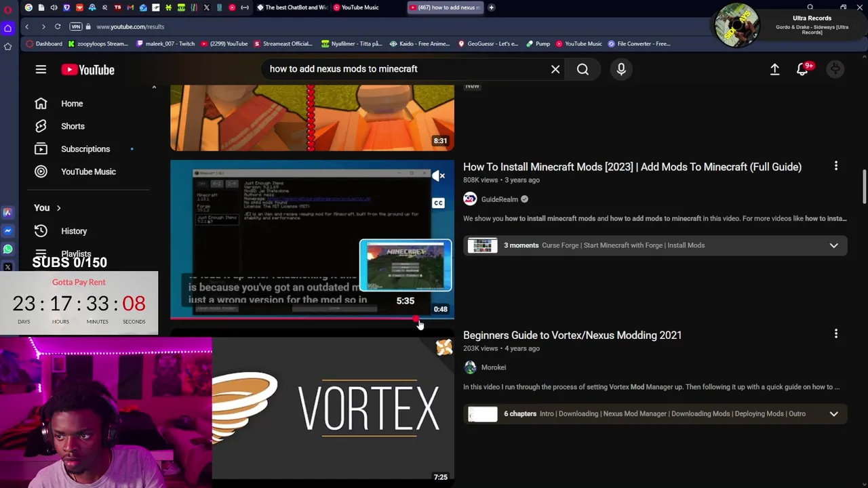Click the Morokei channel avatar
868x488 pixels.
click(470, 367)
